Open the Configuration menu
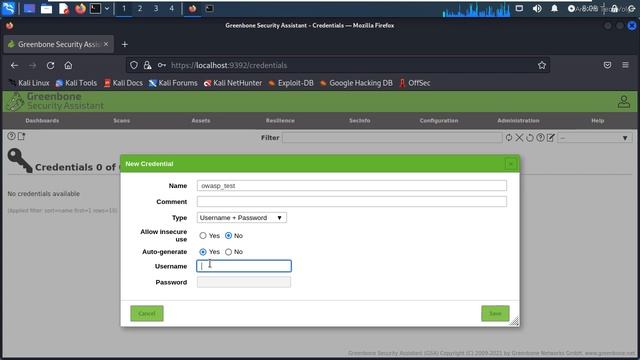 [x=439, y=121]
